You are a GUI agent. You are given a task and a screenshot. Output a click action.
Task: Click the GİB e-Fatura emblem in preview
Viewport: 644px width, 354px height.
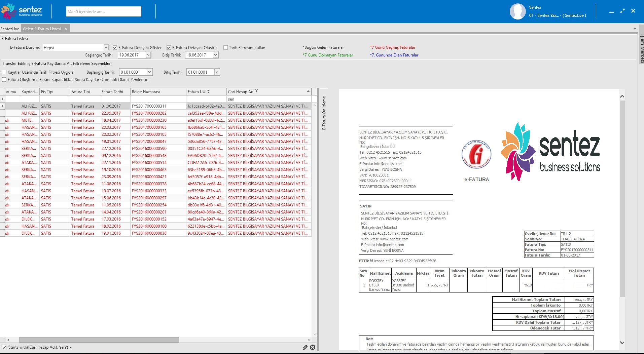(x=476, y=155)
